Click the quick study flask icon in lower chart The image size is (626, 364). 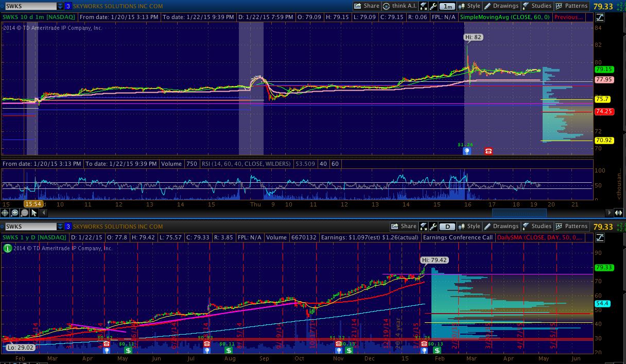pos(424,226)
